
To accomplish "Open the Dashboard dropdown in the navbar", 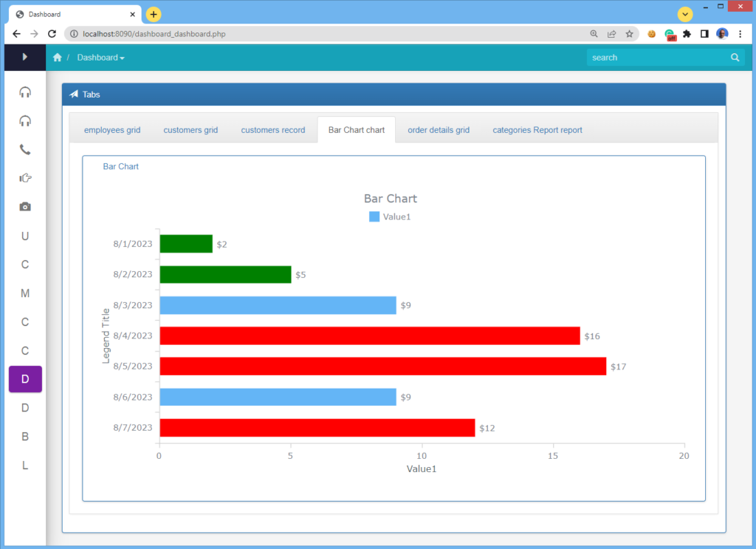I will click(100, 57).
